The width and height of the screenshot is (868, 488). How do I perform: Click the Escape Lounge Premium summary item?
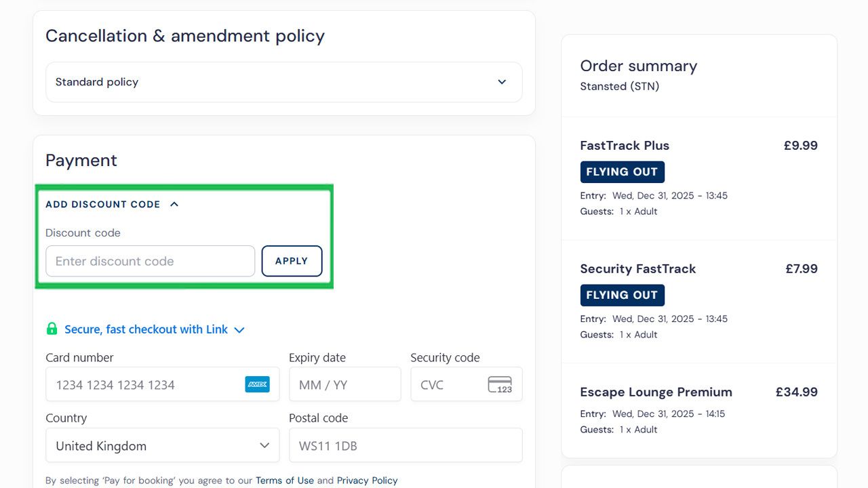click(656, 392)
